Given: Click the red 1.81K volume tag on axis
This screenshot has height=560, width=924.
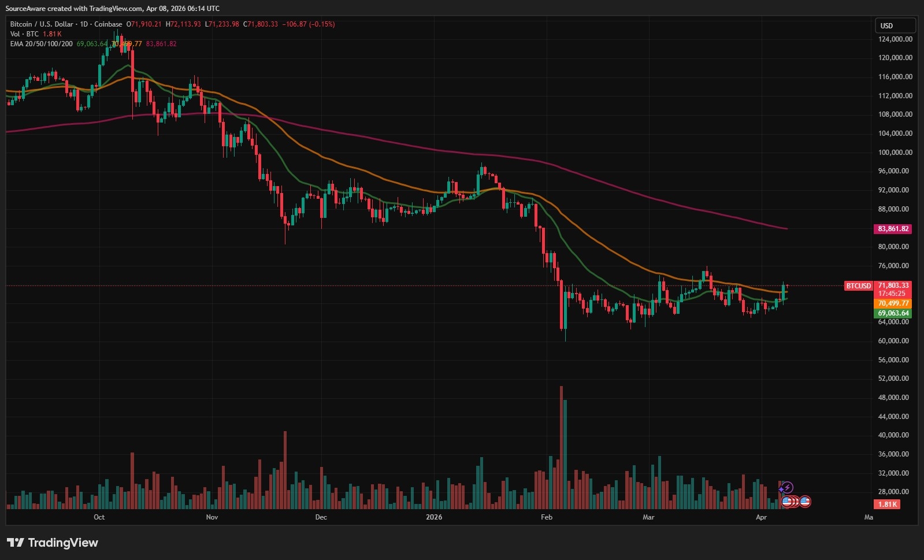Looking at the screenshot, I should click(x=888, y=505).
